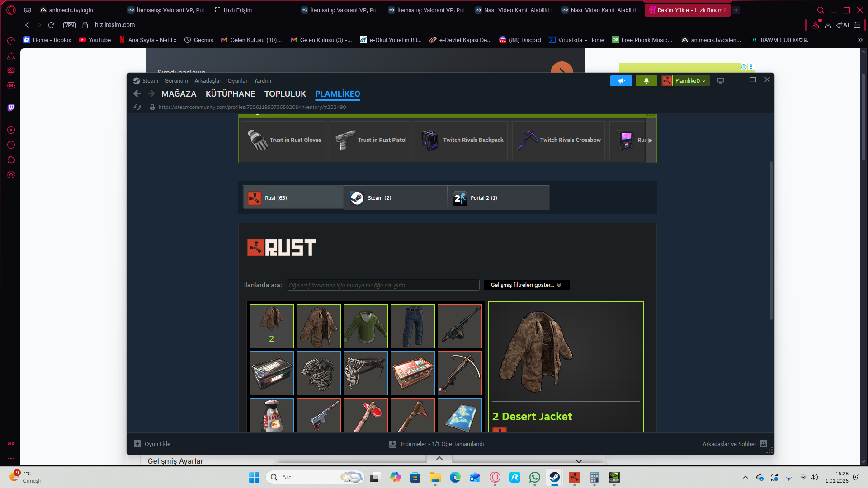Go to MAĞAZA in Steam

point(179,94)
